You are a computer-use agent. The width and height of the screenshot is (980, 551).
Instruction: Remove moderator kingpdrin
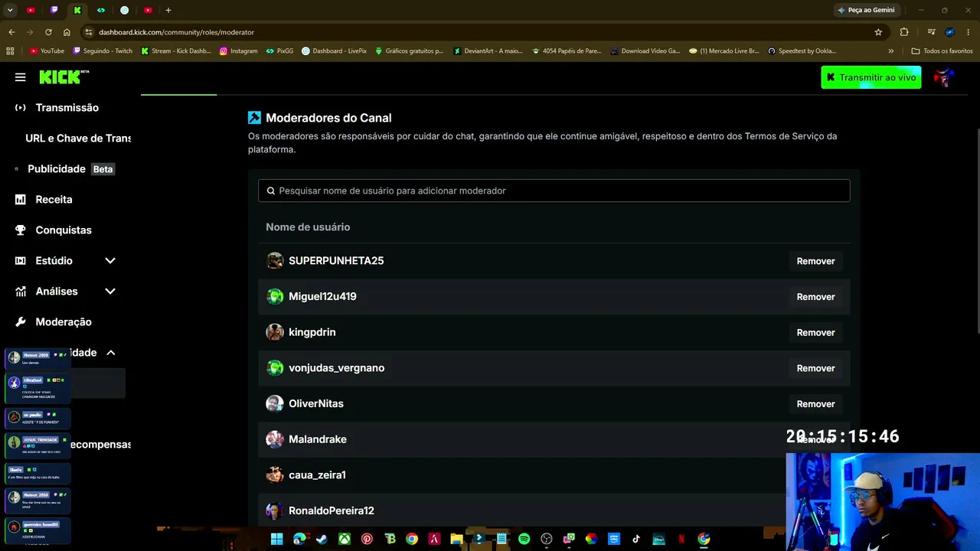[815, 332]
